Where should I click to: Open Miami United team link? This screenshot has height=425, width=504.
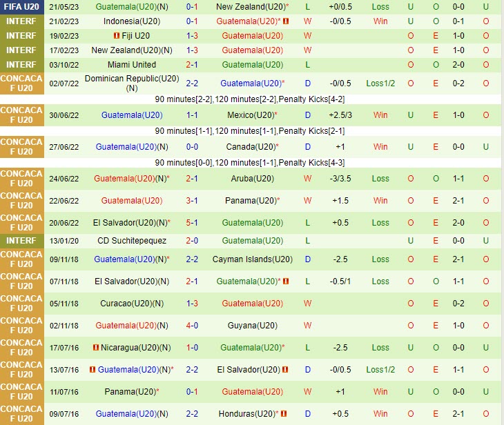(x=132, y=65)
